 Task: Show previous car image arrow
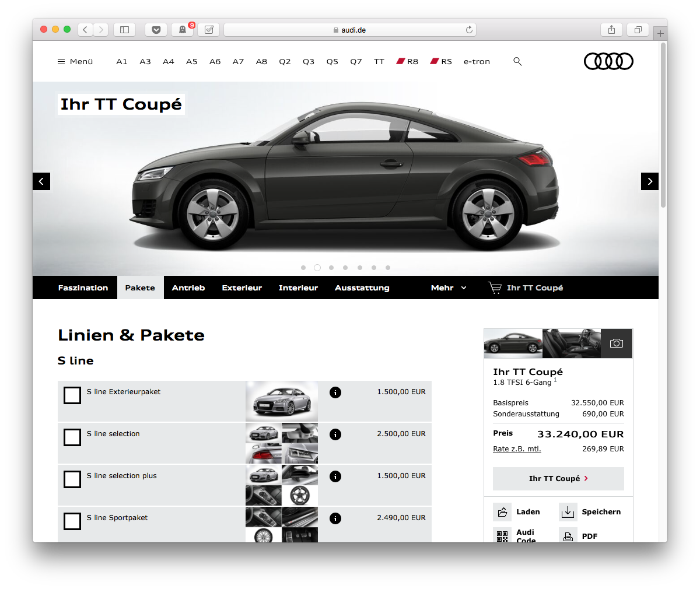(x=41, y=181)
